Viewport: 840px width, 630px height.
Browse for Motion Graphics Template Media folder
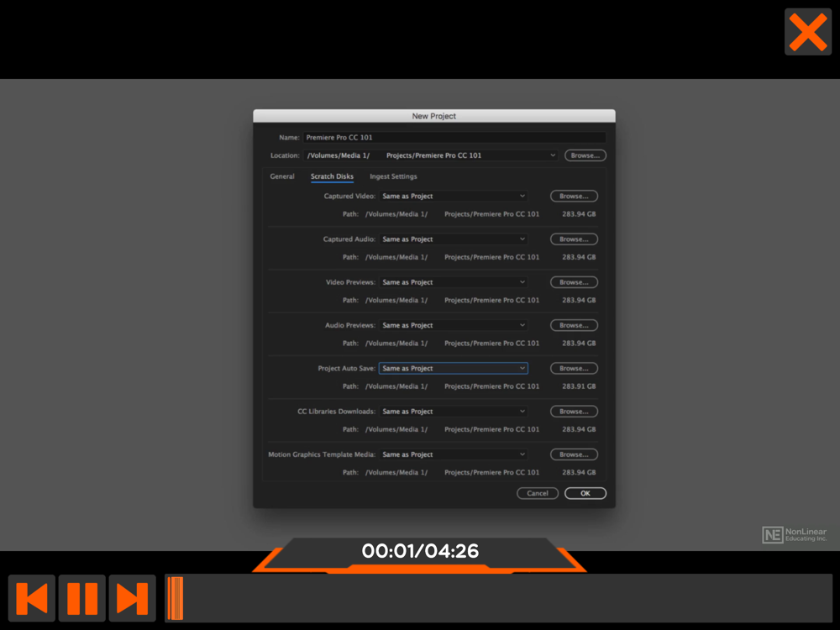[x=574, y=454]
